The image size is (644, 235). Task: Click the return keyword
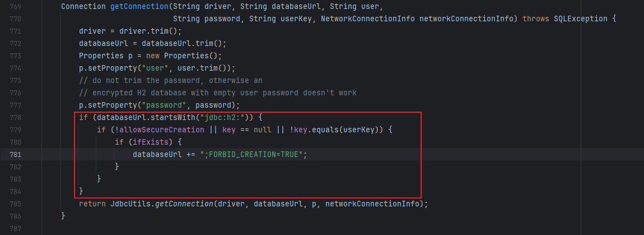point(92,204)
